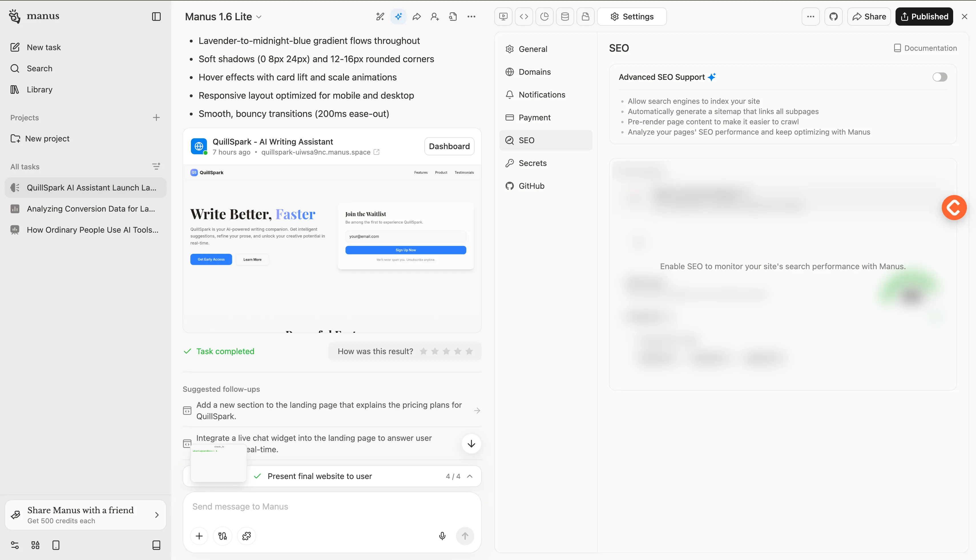Enable the Advanced SEO Support toggle
The image size is (976, 560).
pyautogui.click(x=939, y=77)
